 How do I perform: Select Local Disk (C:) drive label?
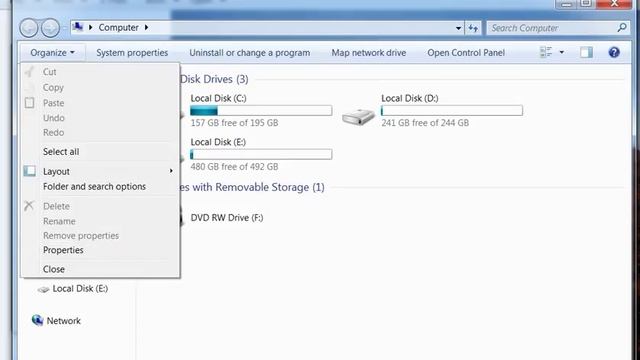218,98
